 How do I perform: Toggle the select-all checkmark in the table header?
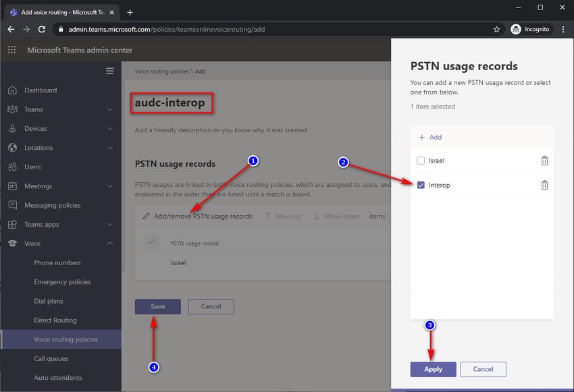[151, 242]
